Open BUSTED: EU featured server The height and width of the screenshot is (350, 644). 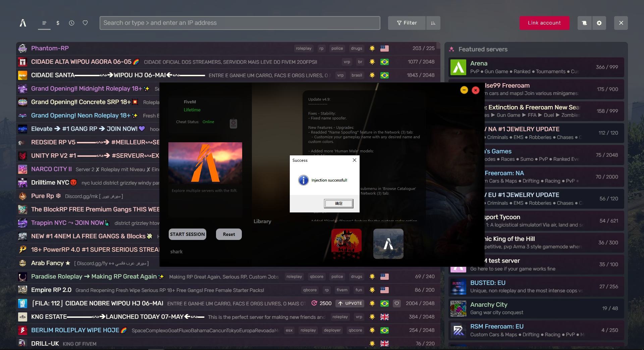pos(536,287)
